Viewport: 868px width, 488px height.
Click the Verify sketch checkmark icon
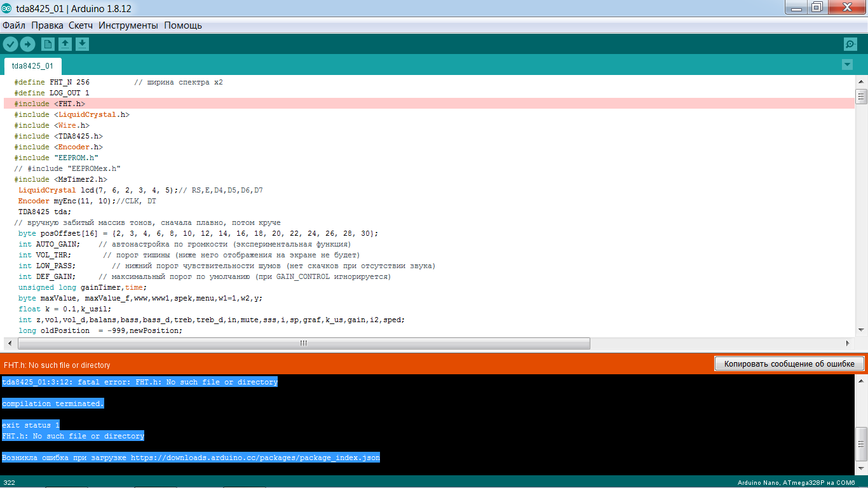point(11,44)
